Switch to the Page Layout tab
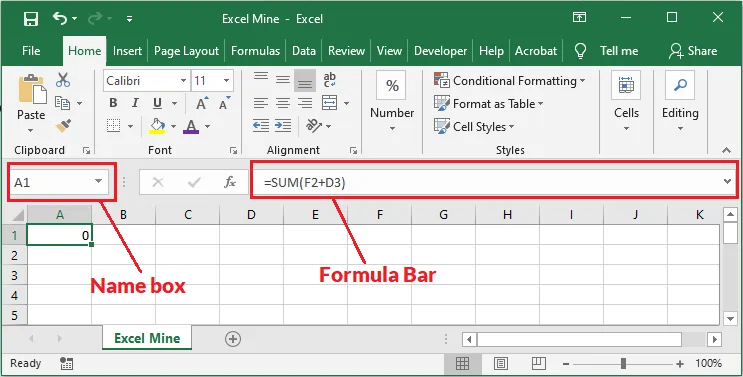 coord(186,51)
